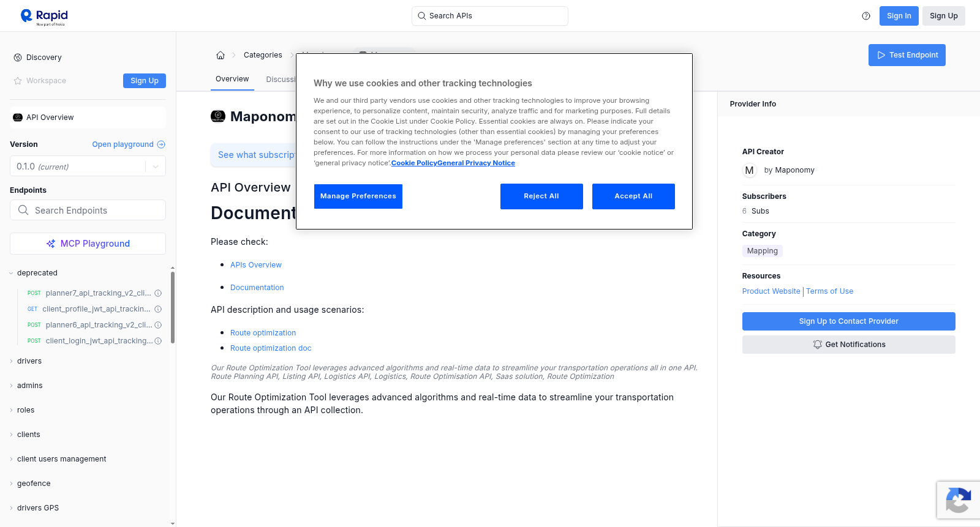Click the '6 Subs' subscriber count

pyautogui.click(x=756, y=211)
